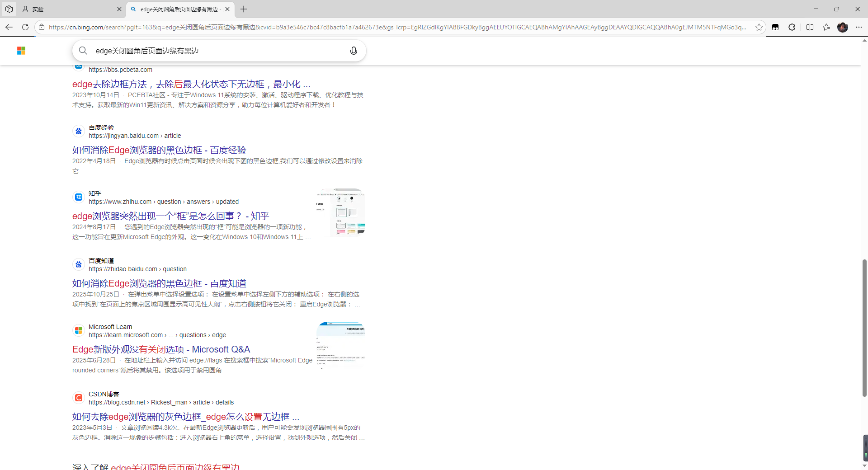Click the 百度知道 site name
This screenshot has height=470, width=868.
tap(101, 261)
